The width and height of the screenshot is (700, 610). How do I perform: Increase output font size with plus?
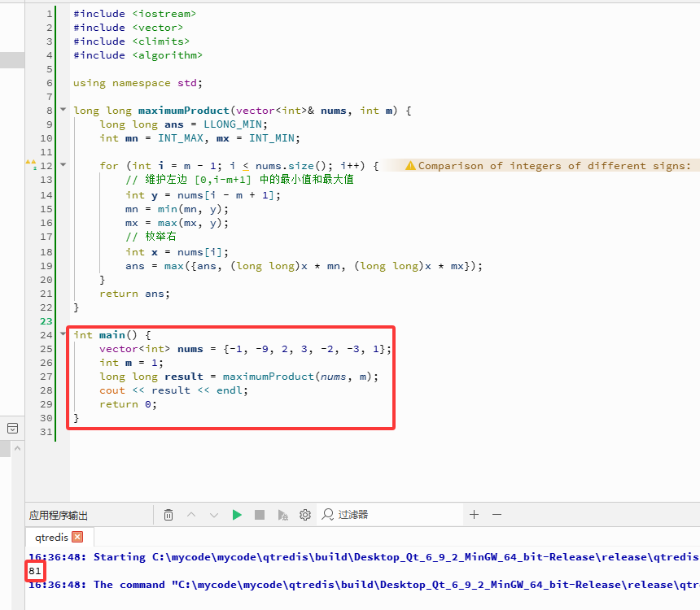pos(474,515)
